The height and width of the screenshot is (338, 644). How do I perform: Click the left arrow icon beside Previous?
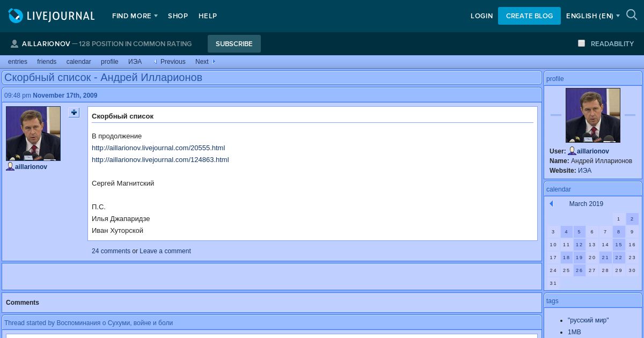[155, 62]
